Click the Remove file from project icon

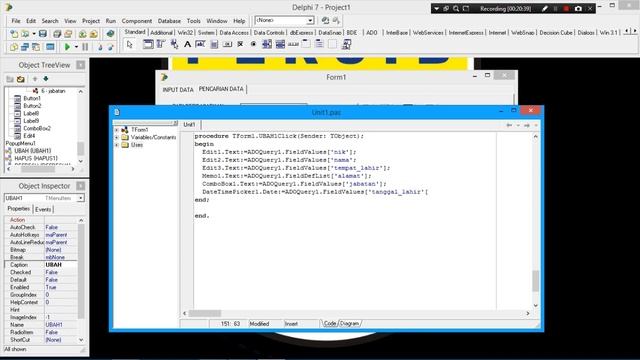click(x=93, y=34)
